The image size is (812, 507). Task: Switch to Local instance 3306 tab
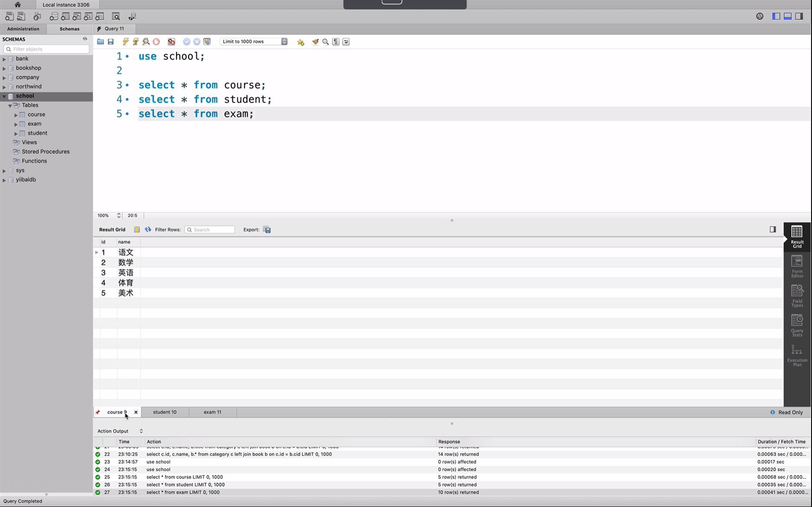tap(66, 5)
